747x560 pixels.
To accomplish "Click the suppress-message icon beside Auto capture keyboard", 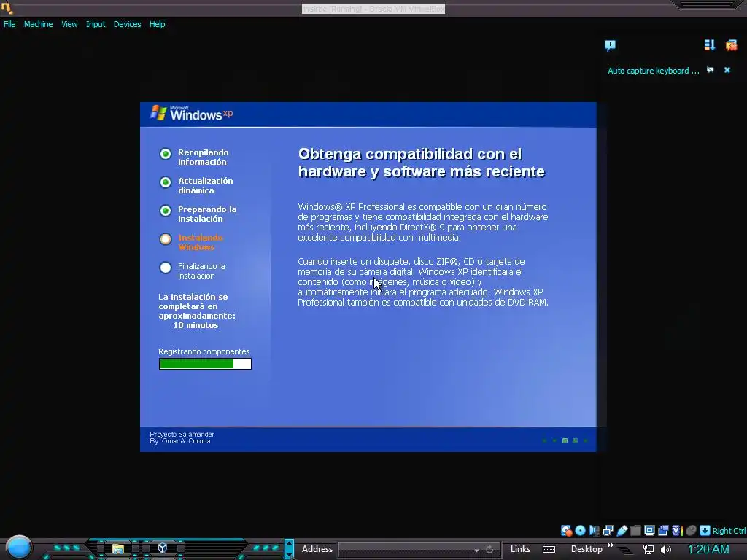I will point(711,70).
